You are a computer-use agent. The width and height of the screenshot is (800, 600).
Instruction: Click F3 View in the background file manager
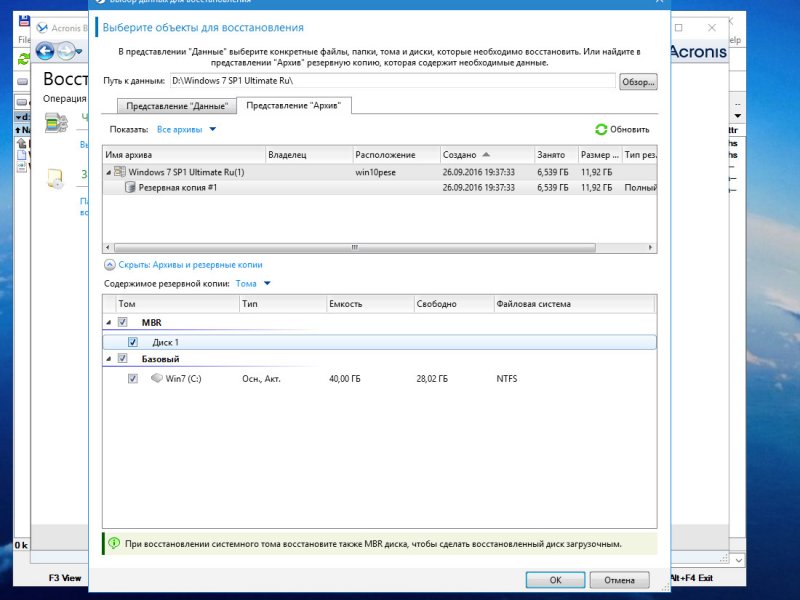65,578
